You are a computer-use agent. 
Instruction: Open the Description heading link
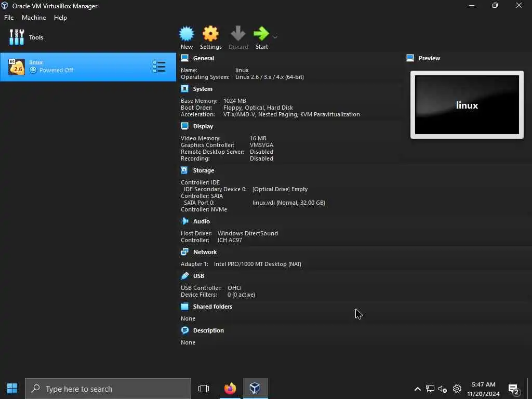pos(208,330)
